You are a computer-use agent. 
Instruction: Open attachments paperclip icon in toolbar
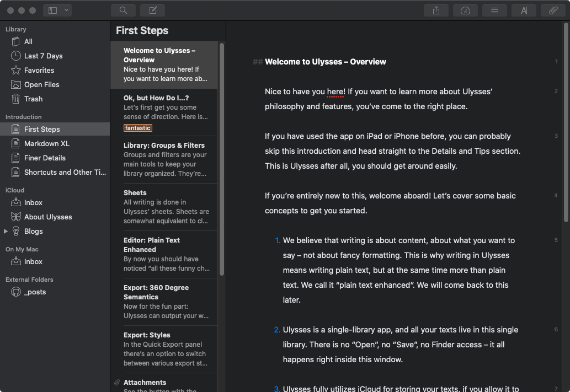pos(553,10)
